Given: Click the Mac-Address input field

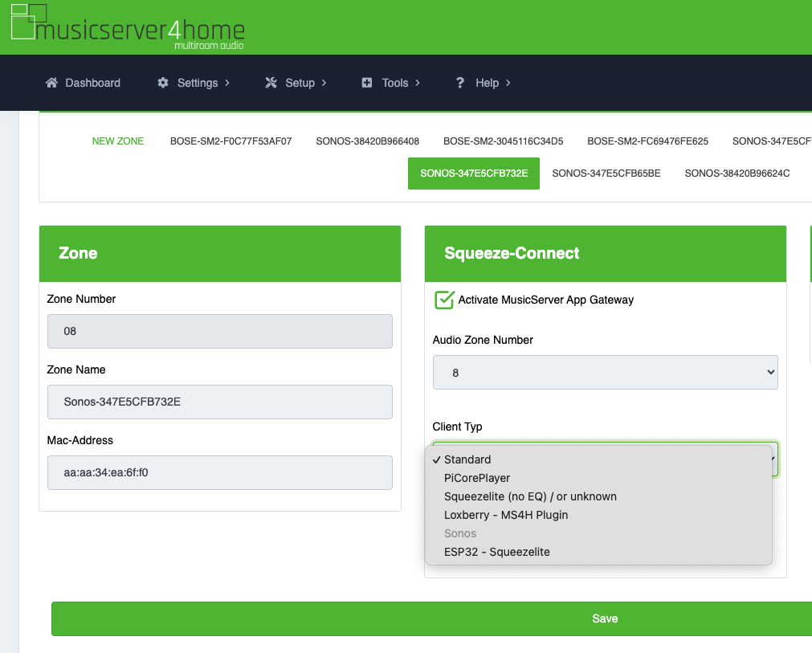Looking at the screenshot, I should point(220,472).
